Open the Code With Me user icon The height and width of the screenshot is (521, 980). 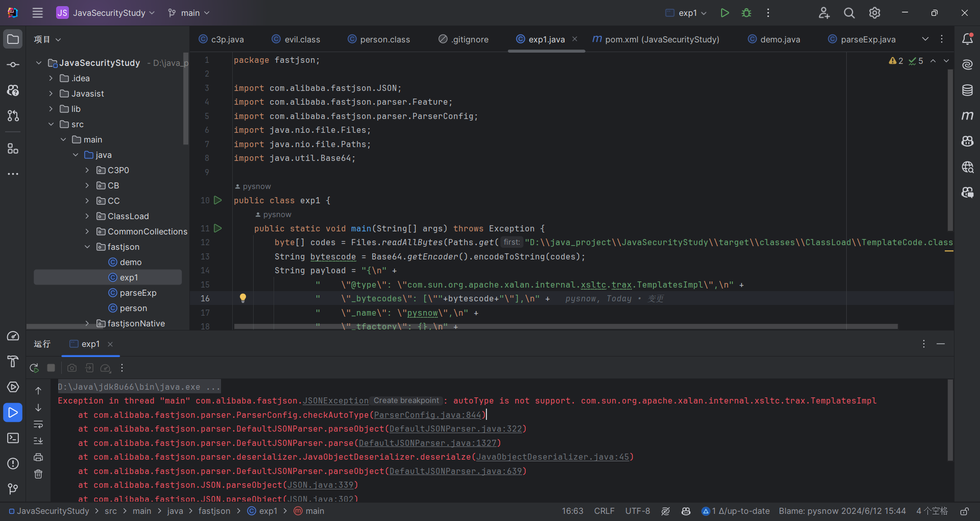pos(824,13)
